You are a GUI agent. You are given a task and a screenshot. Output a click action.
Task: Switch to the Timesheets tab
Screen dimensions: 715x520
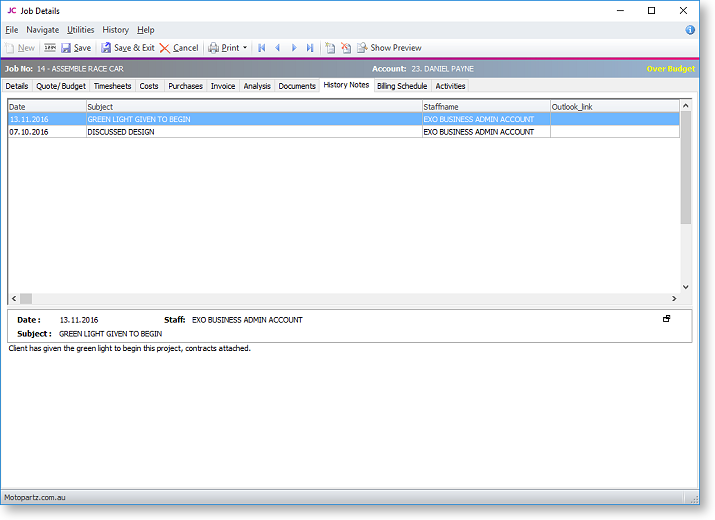tap(112, 86)
